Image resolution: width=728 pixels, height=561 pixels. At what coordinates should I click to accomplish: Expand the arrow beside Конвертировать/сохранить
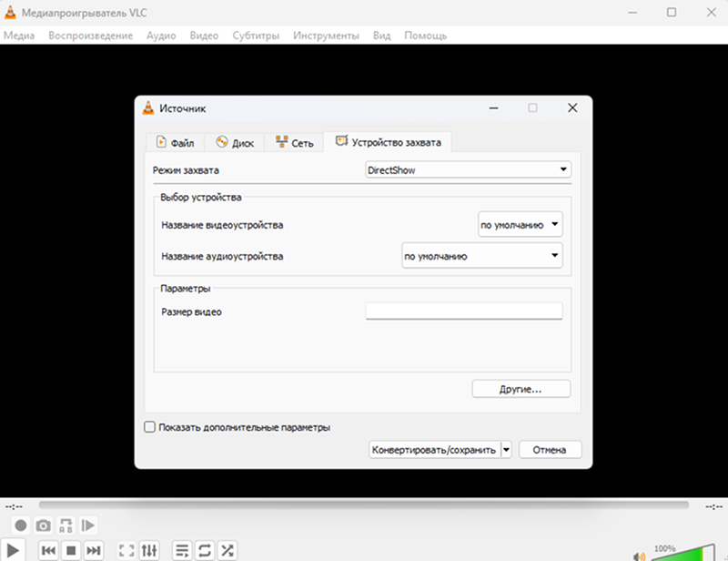(507, 450)
